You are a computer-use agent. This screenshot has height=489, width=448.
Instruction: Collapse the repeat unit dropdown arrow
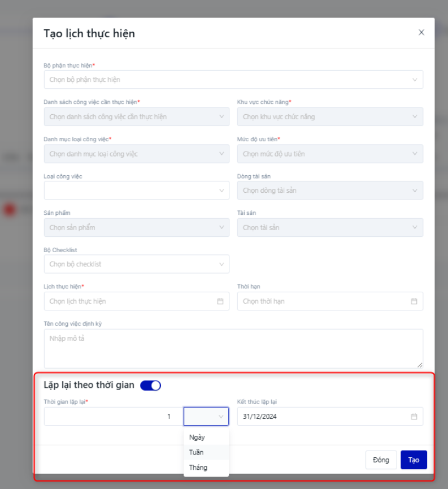coord(221,417)
